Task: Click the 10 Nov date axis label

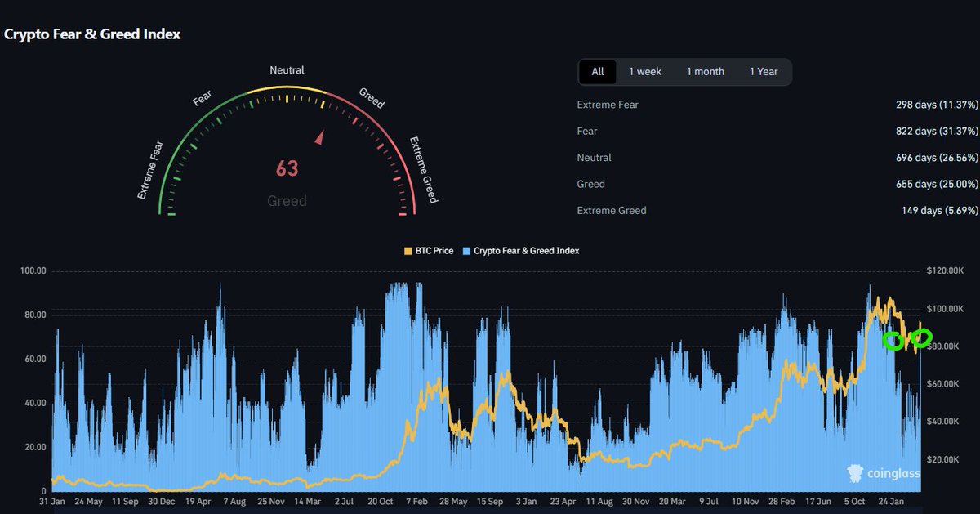Action: click(x=744, y=502)
